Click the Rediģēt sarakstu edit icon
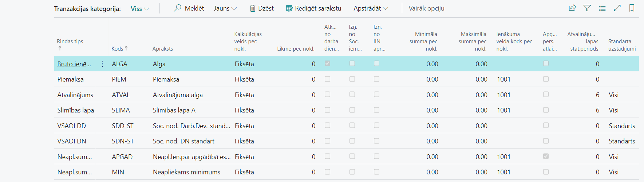The image size is (644, 182). [x=289, y=8]
